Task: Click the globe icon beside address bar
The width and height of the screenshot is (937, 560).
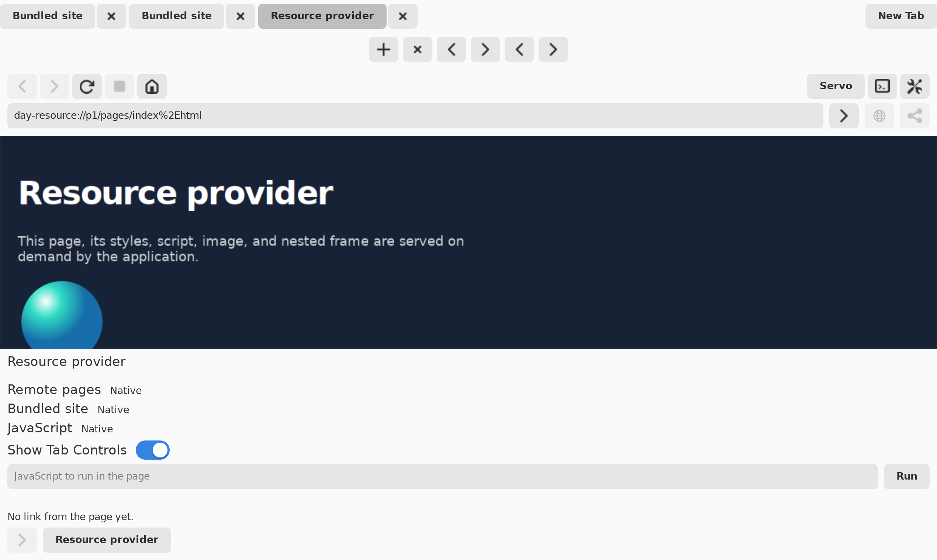Action: pos(879,116)
